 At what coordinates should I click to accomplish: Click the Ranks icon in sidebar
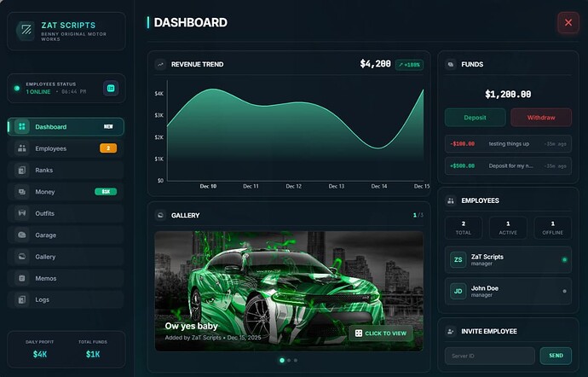pyautogui.click(x=22, y=170)
